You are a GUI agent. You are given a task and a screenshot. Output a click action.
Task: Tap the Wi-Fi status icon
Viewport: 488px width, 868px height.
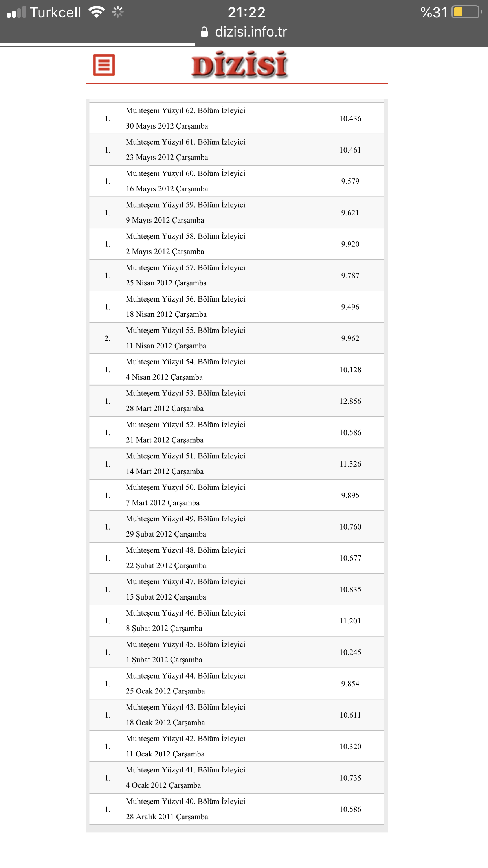(96, 12)
